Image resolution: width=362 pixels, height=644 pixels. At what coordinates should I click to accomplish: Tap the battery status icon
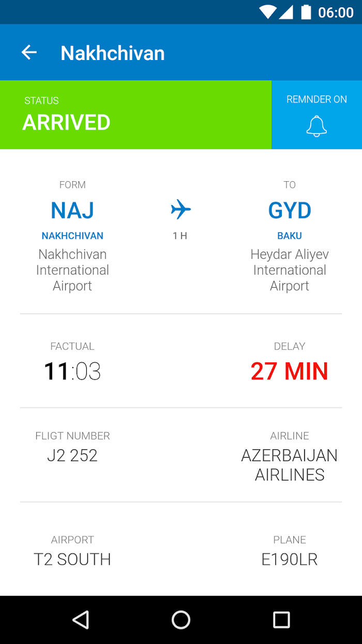coord(306,12)
